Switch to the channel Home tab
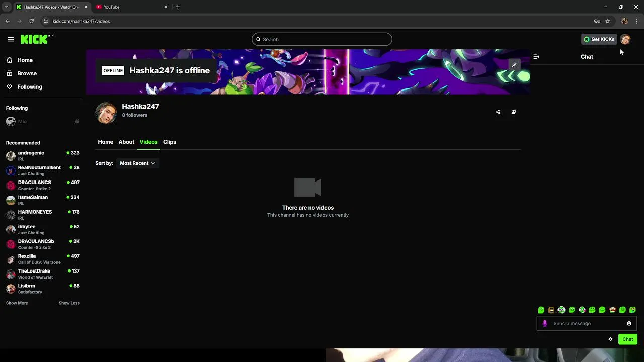This screenshot has height=362, width=644. (x=105, y=142)
